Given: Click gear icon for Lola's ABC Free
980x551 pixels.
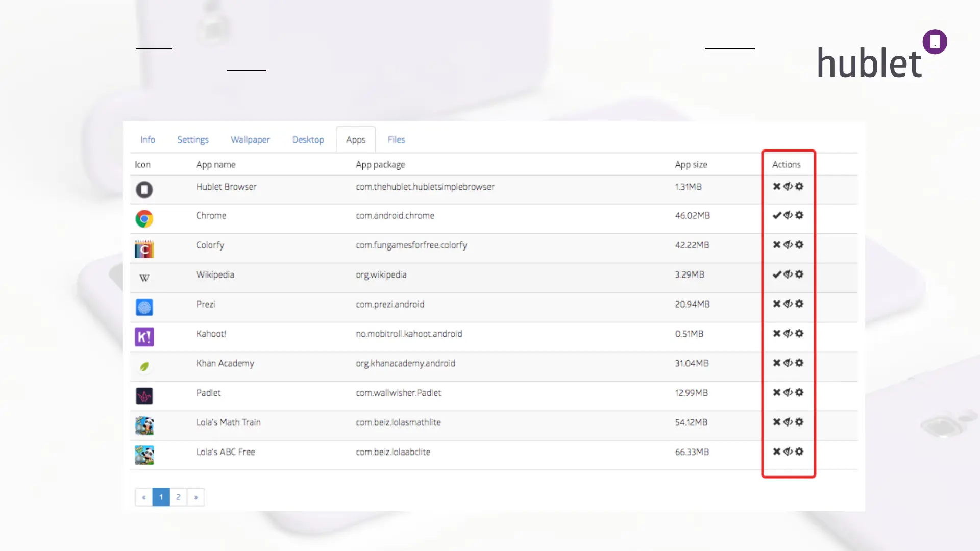Looking at the screenshot, I should click(799, 452).
